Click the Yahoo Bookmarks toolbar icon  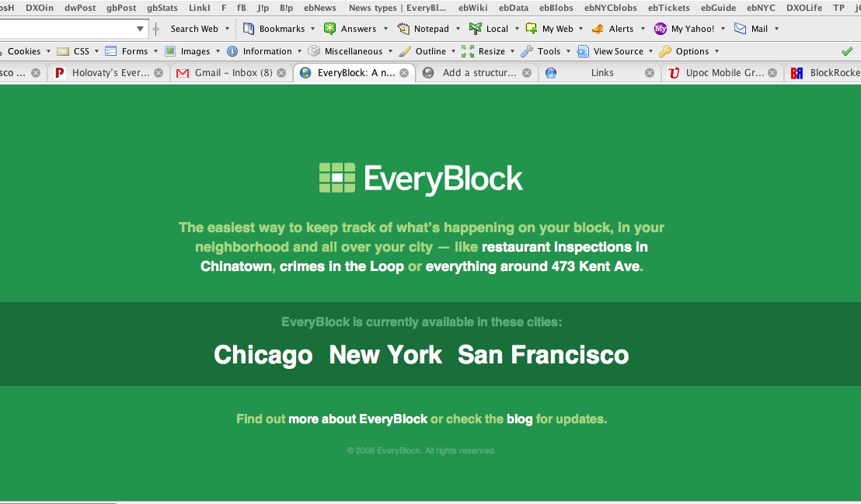(x=249, y=29)
